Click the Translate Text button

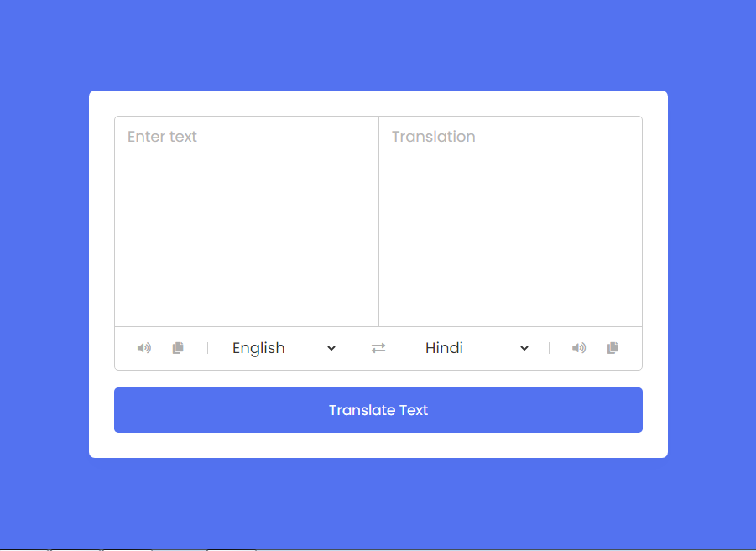coord(378,410)
